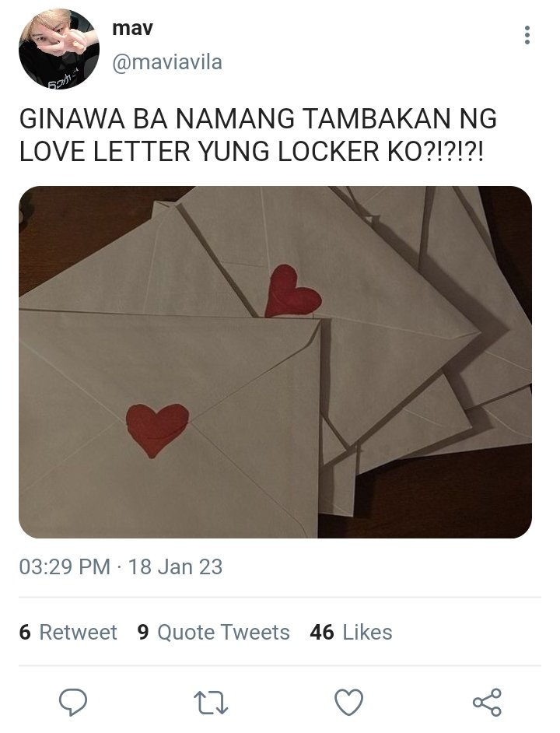
Task: Tap the 18 Jan 23 date
Action: click(175, 566)
